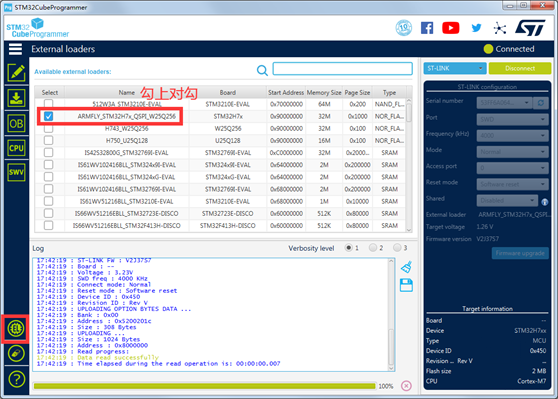This screenshot has width=558, height=399.
Task: Save the log with floppy icon
Action: (x=406, y=285)
